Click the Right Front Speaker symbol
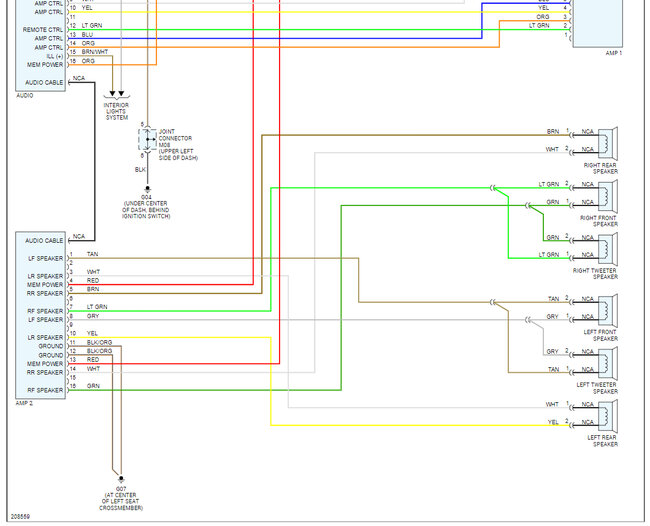Image resolution: width=650 pixels, height=526 pixels. pos(608,196)
